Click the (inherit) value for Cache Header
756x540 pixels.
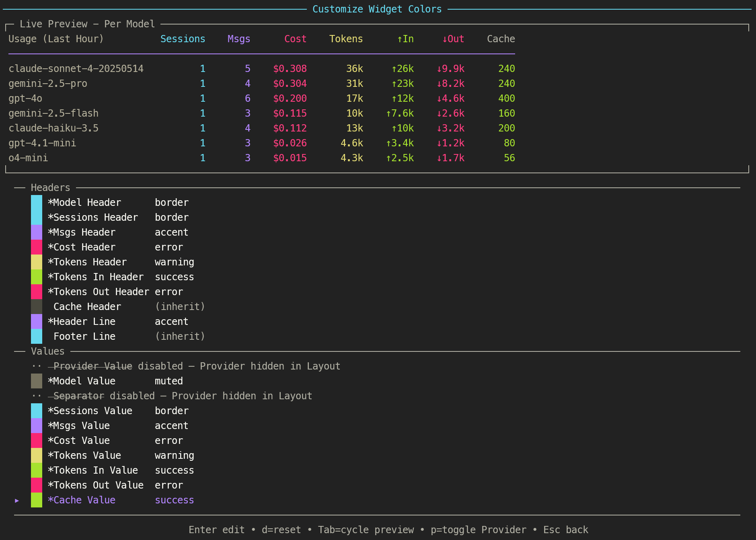180,307
